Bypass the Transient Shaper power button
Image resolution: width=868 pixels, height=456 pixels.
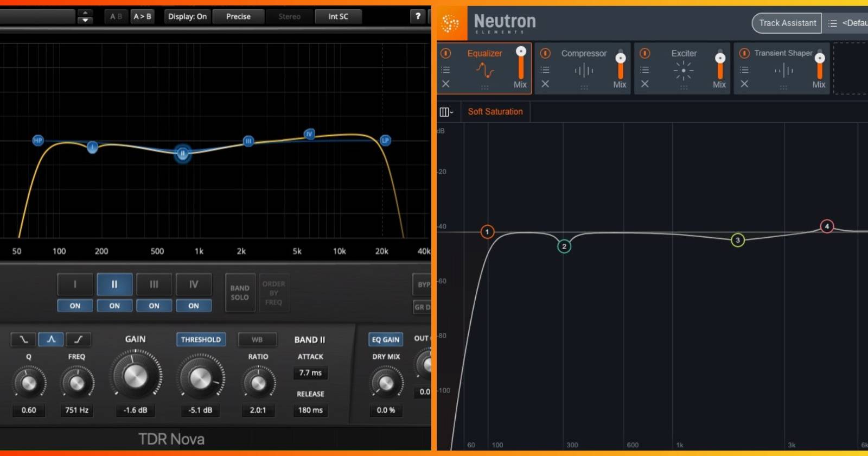[744, 53]
